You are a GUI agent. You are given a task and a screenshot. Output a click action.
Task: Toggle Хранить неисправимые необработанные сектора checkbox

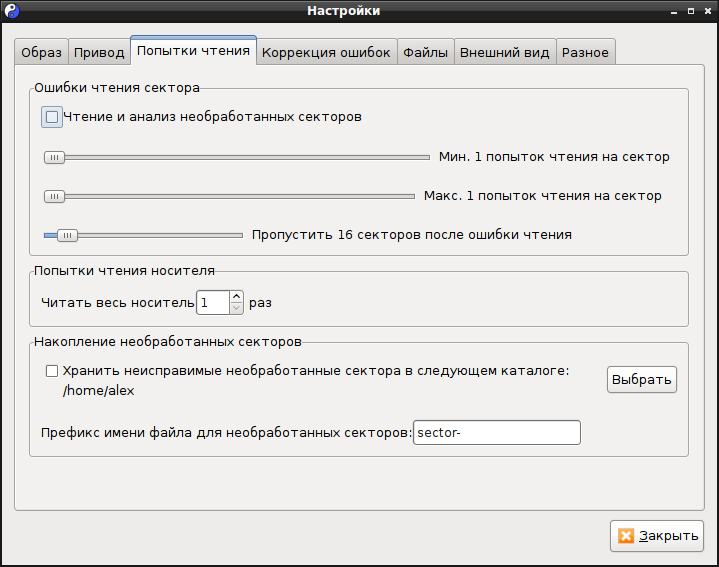pyautogui.click(x=52, y=371)
